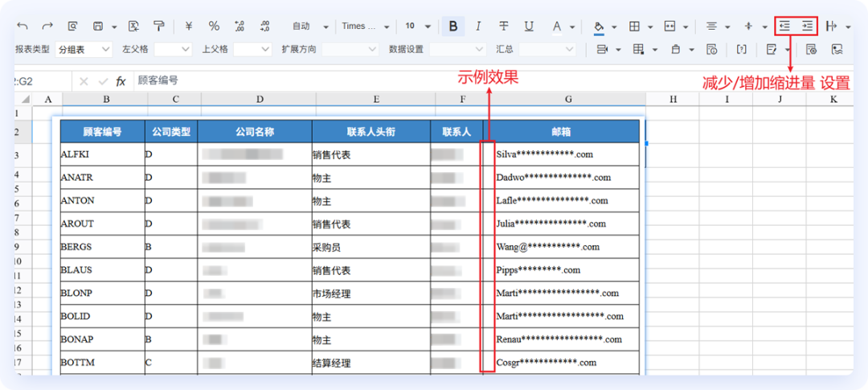Activate the format painter

click(159, 26)
